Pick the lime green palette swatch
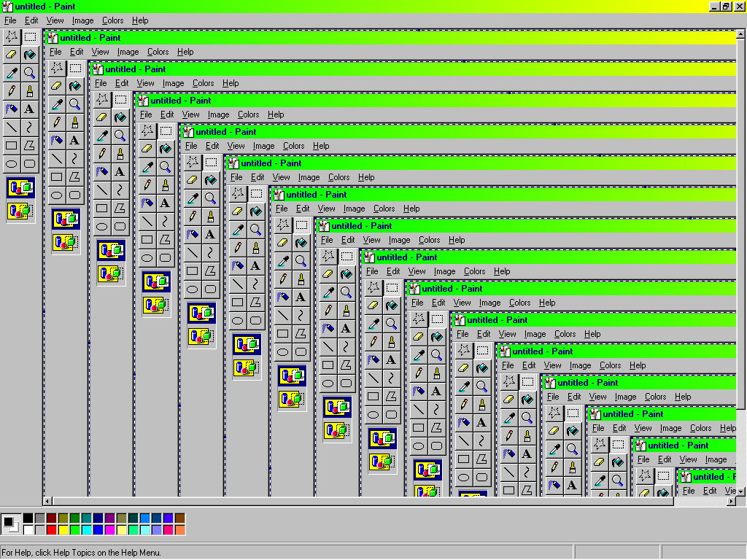Image resolution: width=747 pixels, height=560 pixels. [75, 529]
